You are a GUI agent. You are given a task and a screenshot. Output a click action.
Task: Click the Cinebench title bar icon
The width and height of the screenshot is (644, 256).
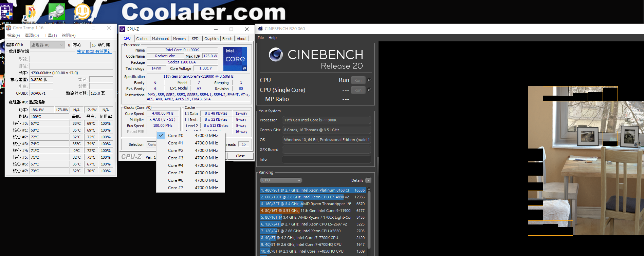260,29
